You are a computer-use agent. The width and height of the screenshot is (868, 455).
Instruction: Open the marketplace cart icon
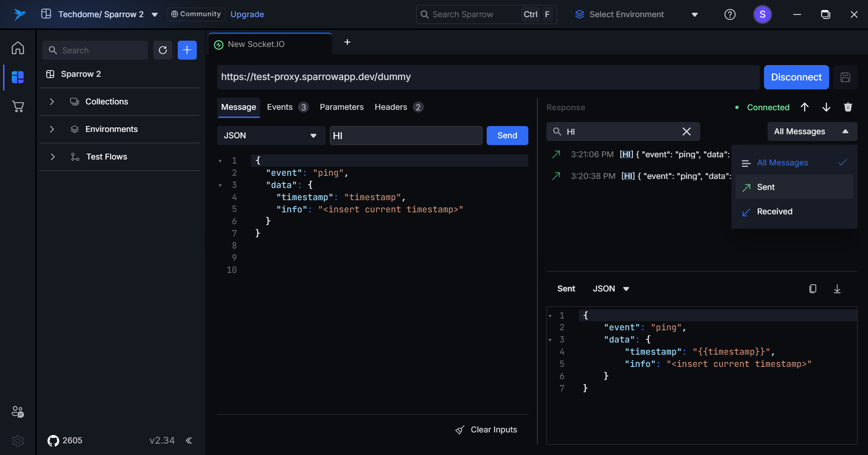coord(18,107)
